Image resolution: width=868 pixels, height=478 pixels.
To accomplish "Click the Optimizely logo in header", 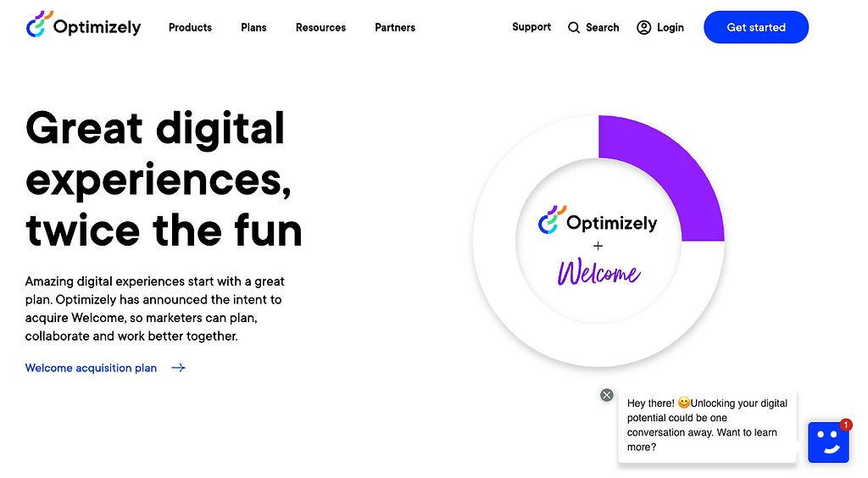I will coord(84,25).
